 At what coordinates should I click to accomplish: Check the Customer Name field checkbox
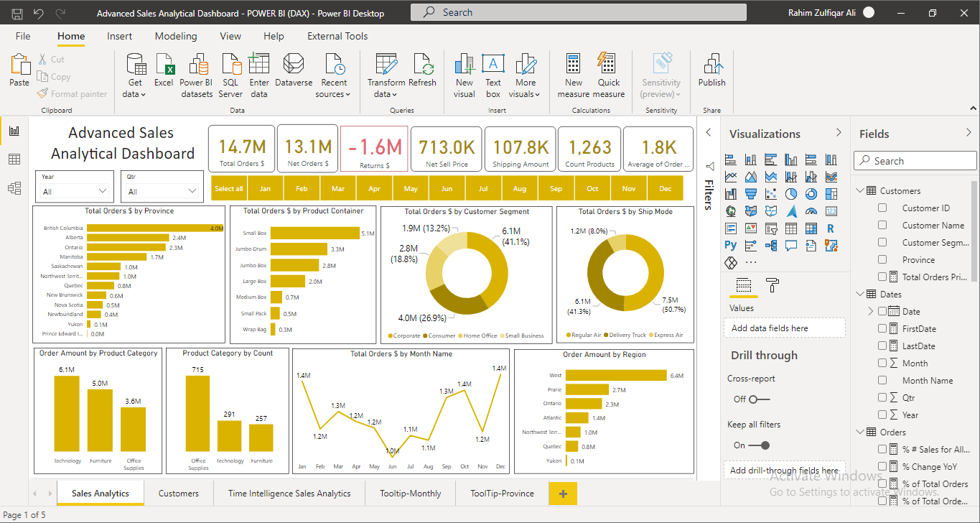coord(882,225)
